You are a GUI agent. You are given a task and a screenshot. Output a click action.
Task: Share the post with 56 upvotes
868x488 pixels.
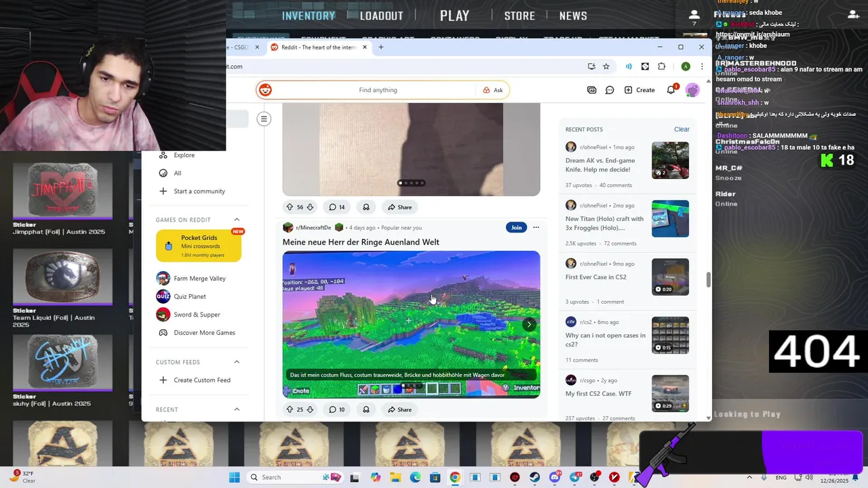399,207
